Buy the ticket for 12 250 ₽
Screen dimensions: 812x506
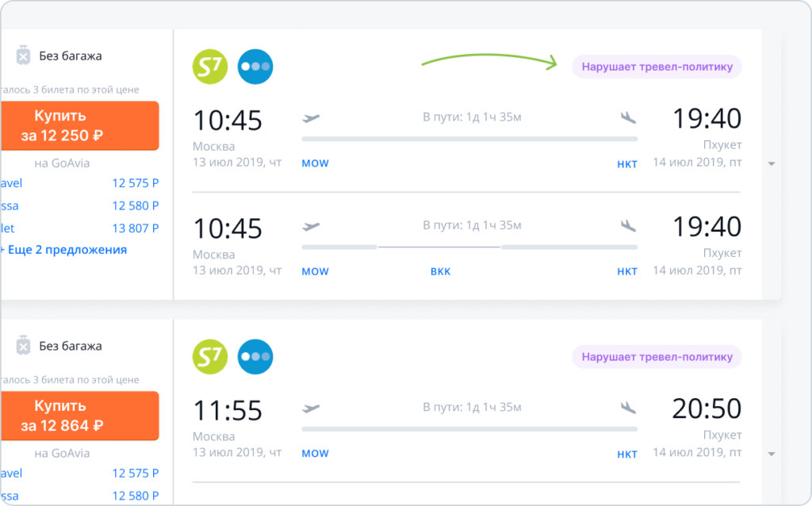click(x=79, y=126)
